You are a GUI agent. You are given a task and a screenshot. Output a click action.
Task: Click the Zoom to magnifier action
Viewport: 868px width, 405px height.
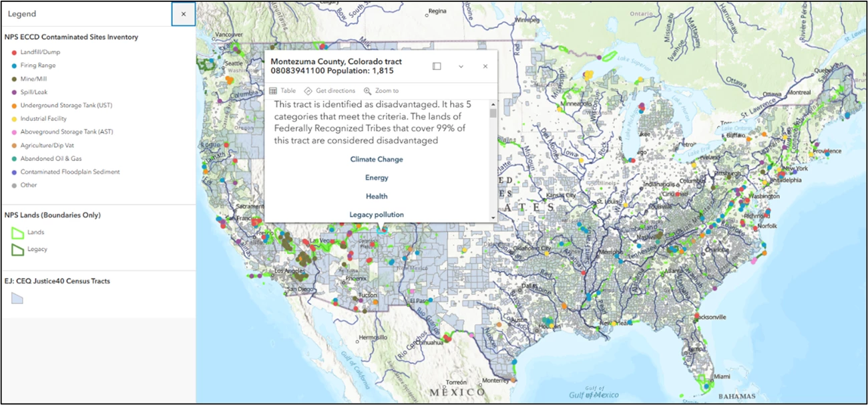pyautogui.click(x=381, y=91)
